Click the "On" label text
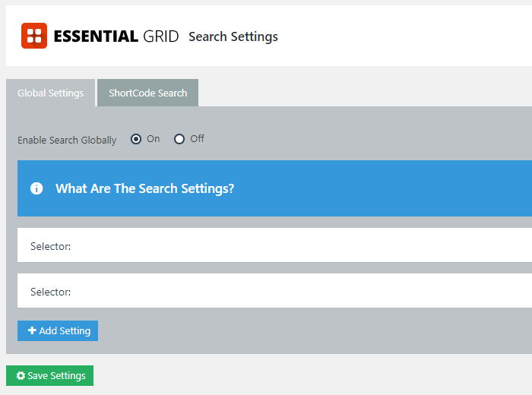This screenshot has height=395, width=532. (154, 139)
